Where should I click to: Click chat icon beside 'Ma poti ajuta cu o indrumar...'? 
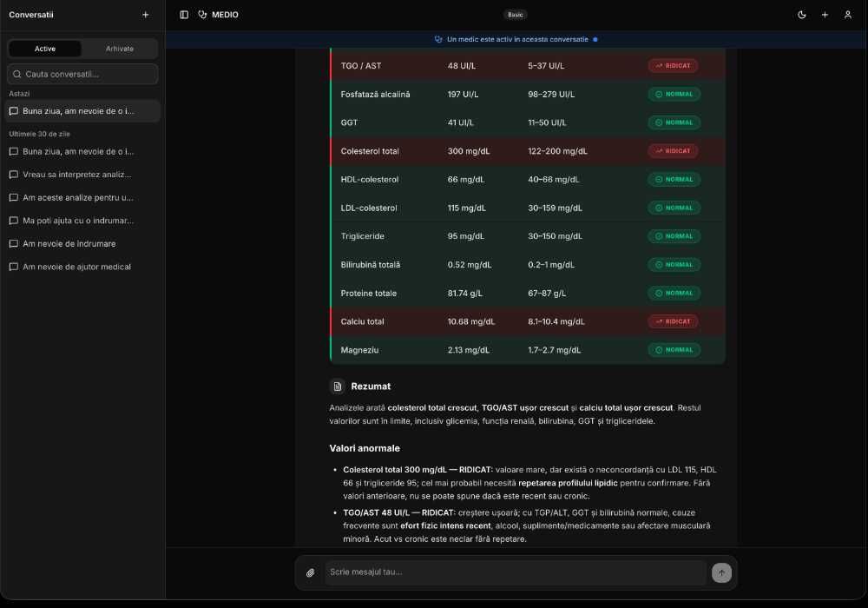[14, 221]
